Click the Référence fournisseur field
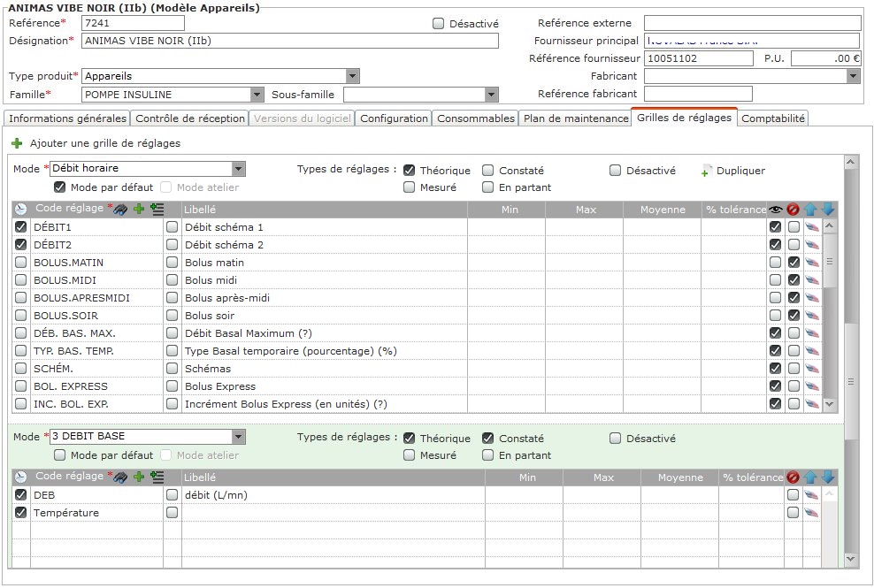 point(699,58)
